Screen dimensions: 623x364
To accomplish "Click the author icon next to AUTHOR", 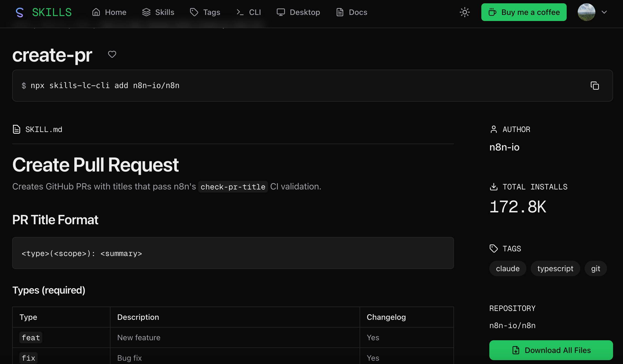I will [x=494, y=129].
